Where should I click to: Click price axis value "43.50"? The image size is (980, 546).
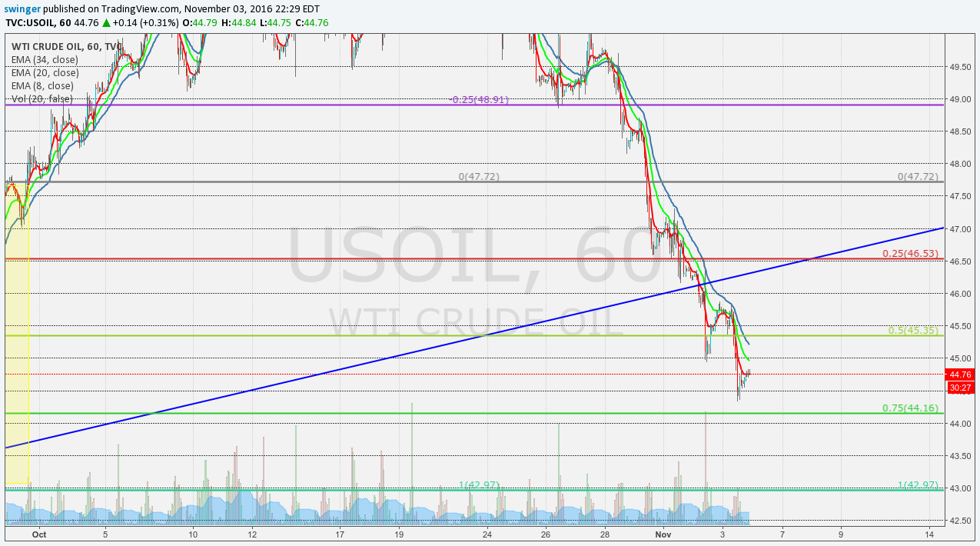tap(960, 456)
